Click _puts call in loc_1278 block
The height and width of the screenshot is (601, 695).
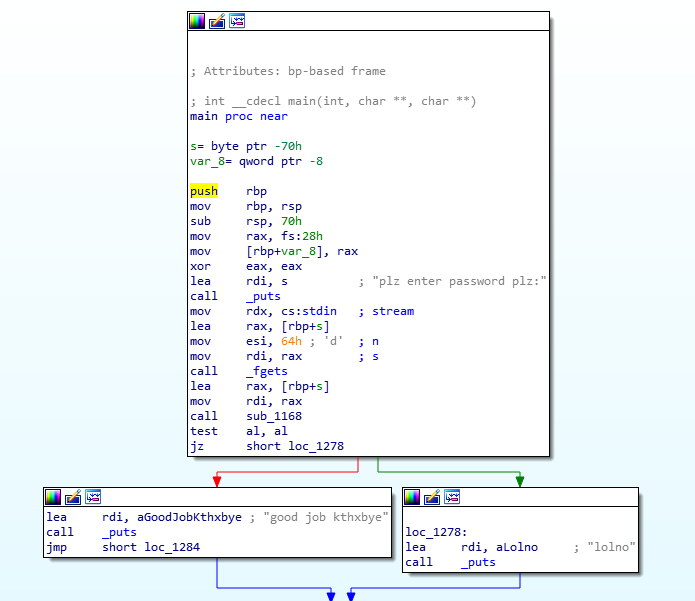pyautogui.click(x=478, y=562)
